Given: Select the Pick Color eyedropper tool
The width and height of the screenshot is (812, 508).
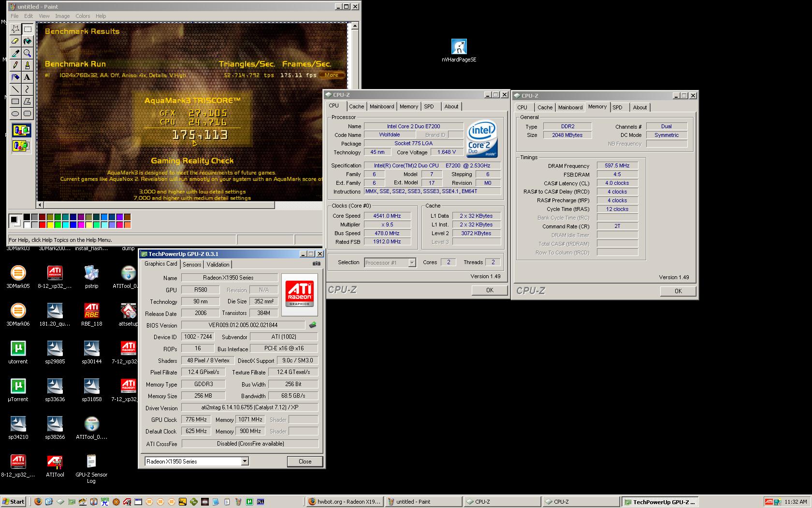Looking at the screenshot, I should coord(15,53).
